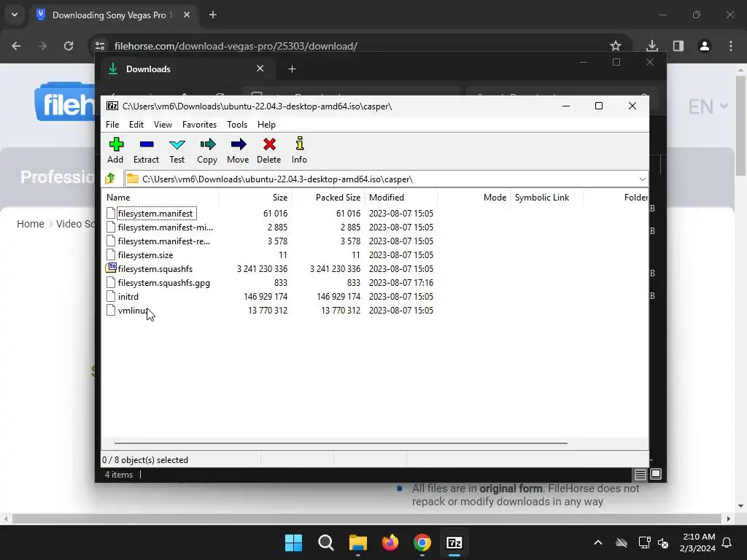The width and height of the screenshot is (747, 560).
Task: Switch Explorer to large thumbnails view icon
Action: tap(656, 474)
